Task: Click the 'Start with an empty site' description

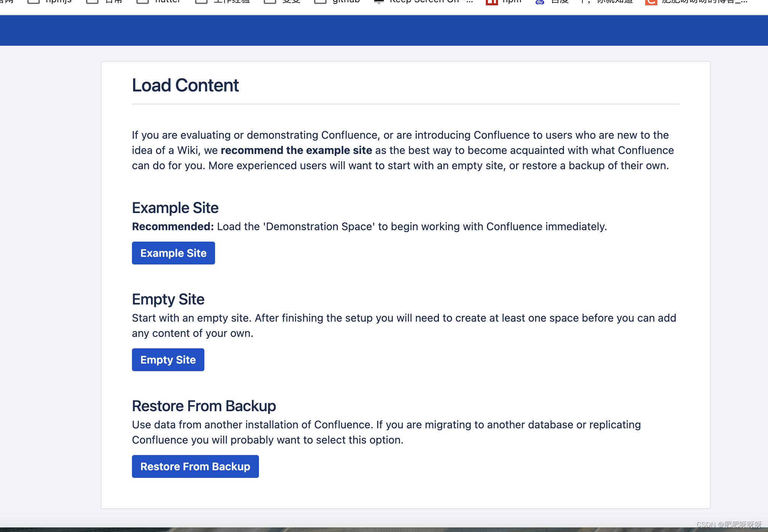Action: point(404,325)
